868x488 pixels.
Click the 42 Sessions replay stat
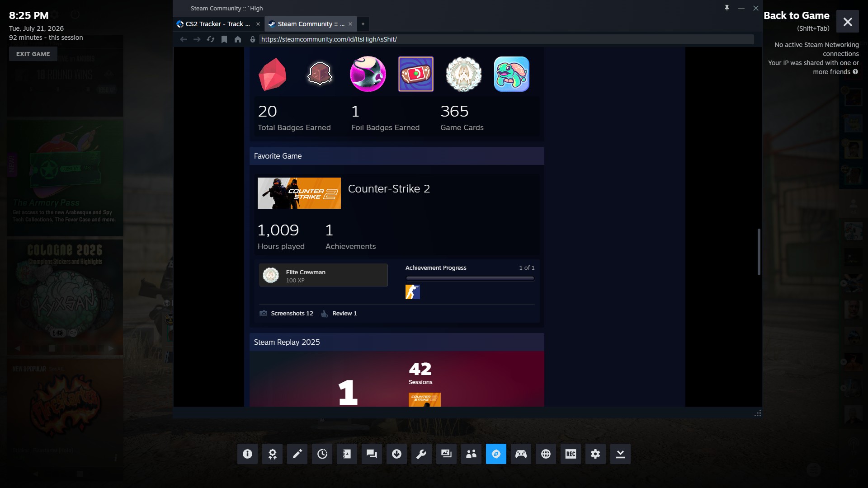pyautogui.click(x=420, y=374)
